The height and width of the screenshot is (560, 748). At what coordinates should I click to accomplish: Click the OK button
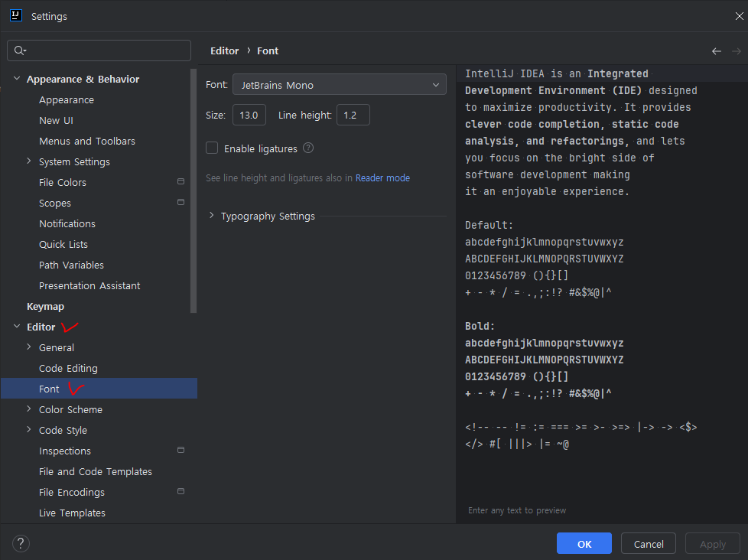click(x=584, y=543)
